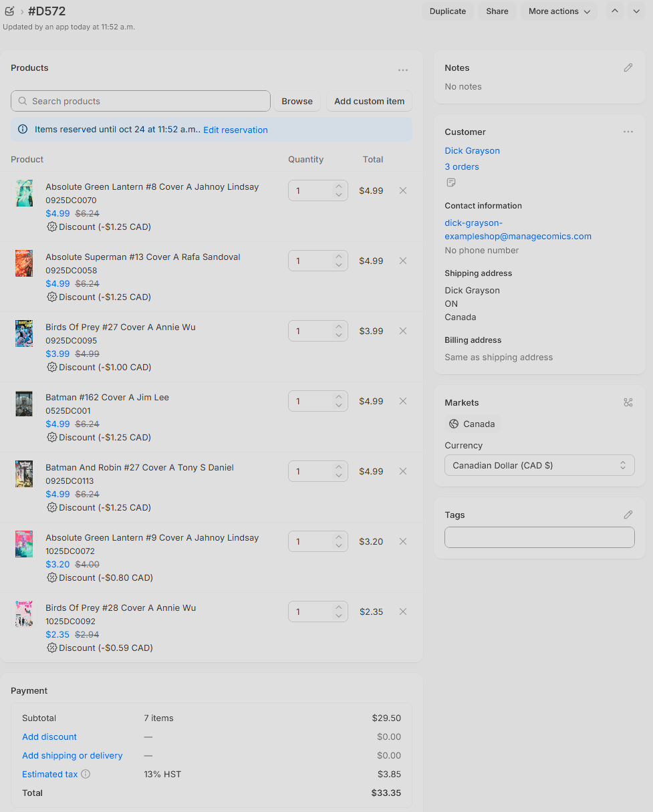Screen dimensions: 653x812
Task: Click the Canada market chip
Action: [x=473, y=424]
